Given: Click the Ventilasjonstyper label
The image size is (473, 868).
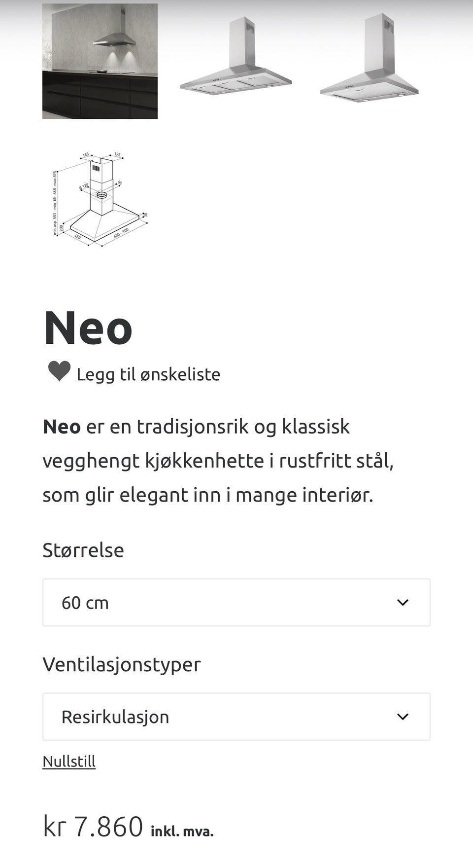Looking at the screenshot, I should [x=122, y=664].
